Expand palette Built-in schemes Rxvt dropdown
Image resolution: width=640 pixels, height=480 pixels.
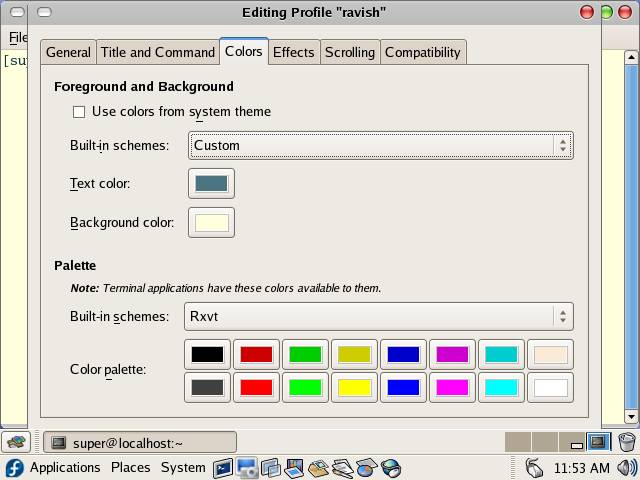point(378,317)
